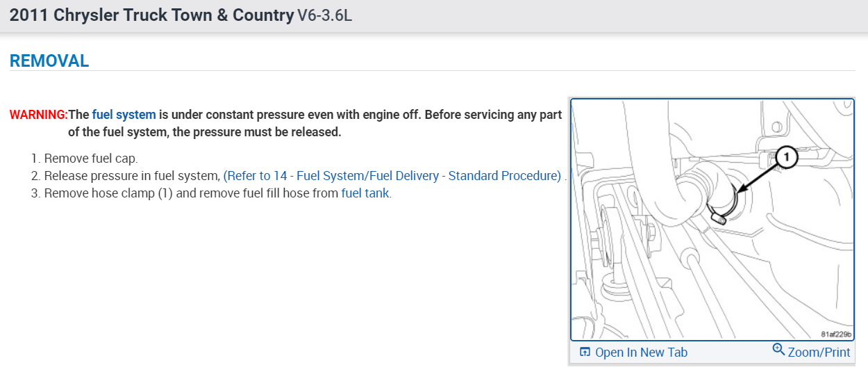
Task: Click the Zoom/Print magnifier icon
Action: point(778,350)
